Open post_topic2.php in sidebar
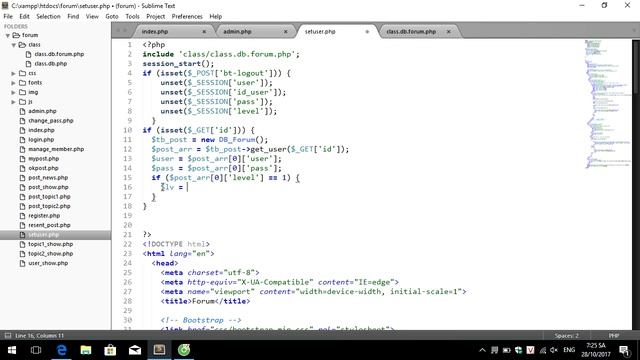The width and height of the screenshot is (640, 360). point(49,206)
